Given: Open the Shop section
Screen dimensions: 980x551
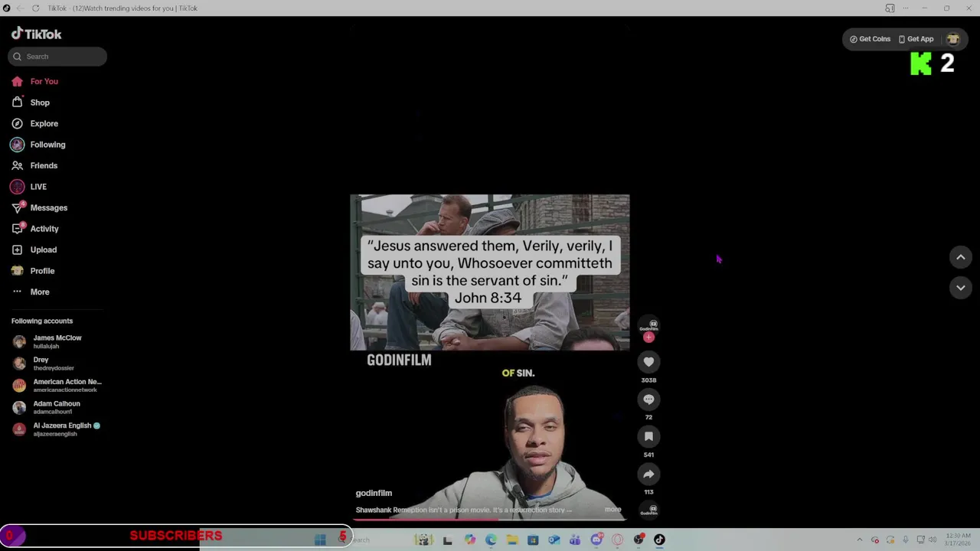Looking at the screenshot, I should (x=40, y=103).
